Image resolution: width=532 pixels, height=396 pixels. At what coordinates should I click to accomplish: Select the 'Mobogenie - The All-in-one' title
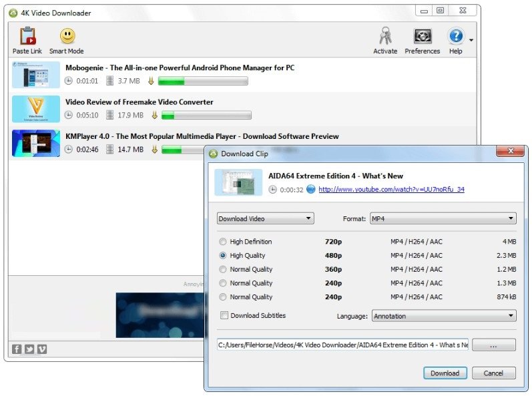(180, 68)
